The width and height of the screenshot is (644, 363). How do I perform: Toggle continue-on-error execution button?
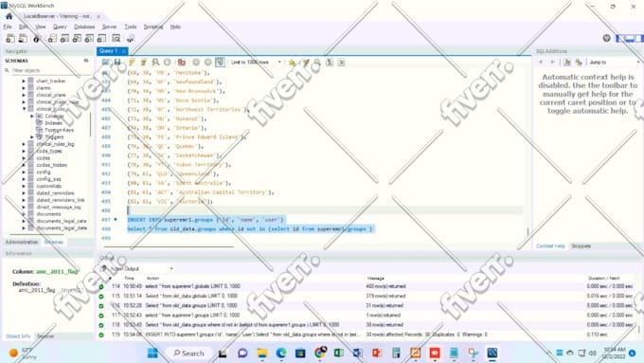click(x=182, y=62)
